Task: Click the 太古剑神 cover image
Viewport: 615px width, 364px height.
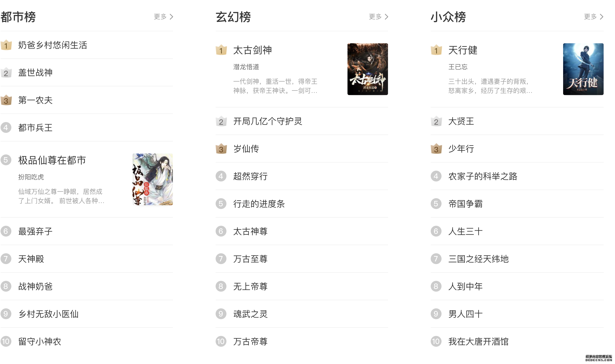Action: 367,69
